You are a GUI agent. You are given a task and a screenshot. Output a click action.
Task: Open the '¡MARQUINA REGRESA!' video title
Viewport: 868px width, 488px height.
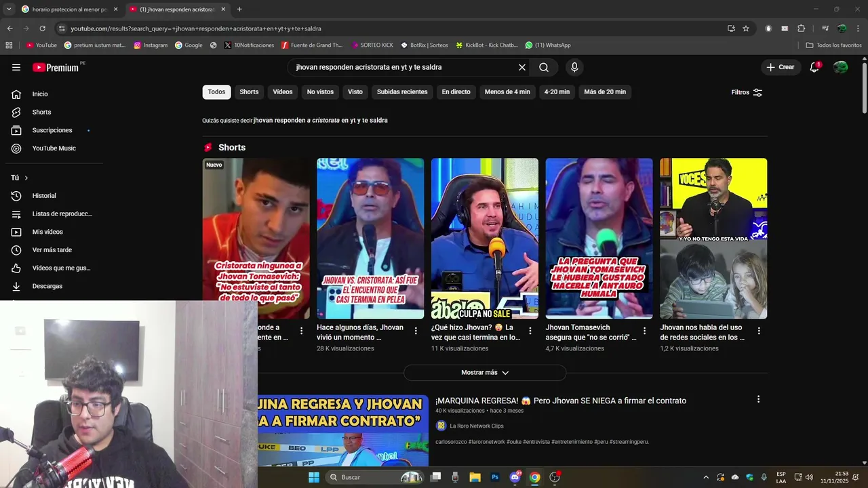[561, 401]
